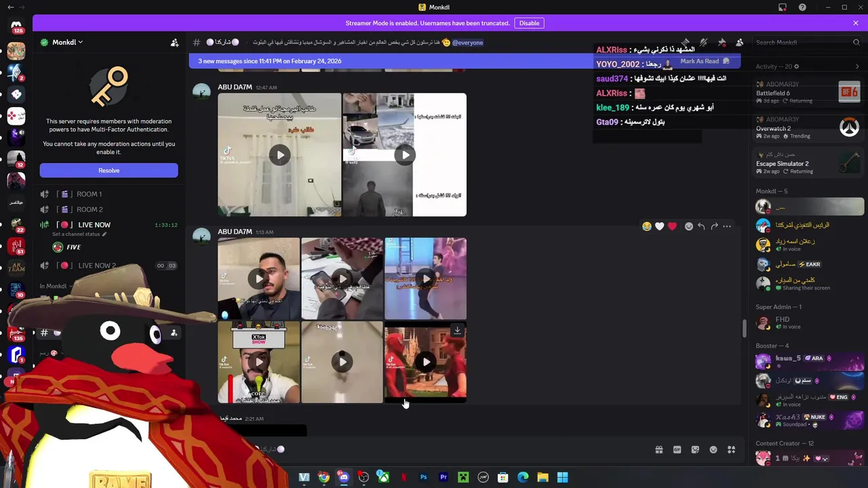Open AR TEAM server icon
Image resolution: width=868 pixels, height=488 pixels.
pyautogui.click(x=16, y=266)
